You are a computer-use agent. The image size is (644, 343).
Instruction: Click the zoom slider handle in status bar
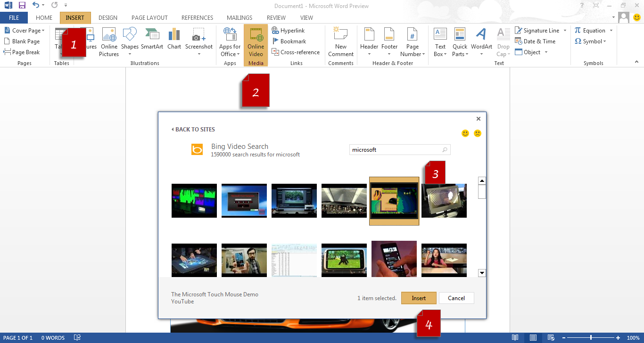[x=591, y=338]
